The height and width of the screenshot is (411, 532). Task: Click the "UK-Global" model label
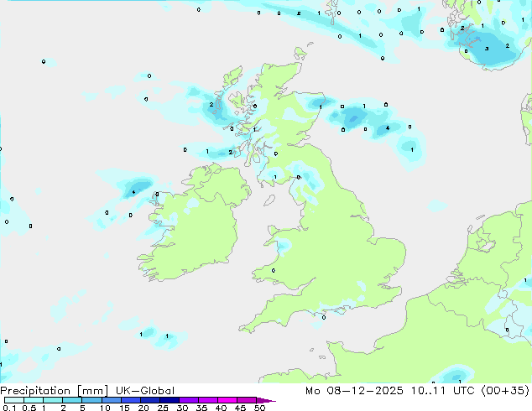(x=145, y=391)
